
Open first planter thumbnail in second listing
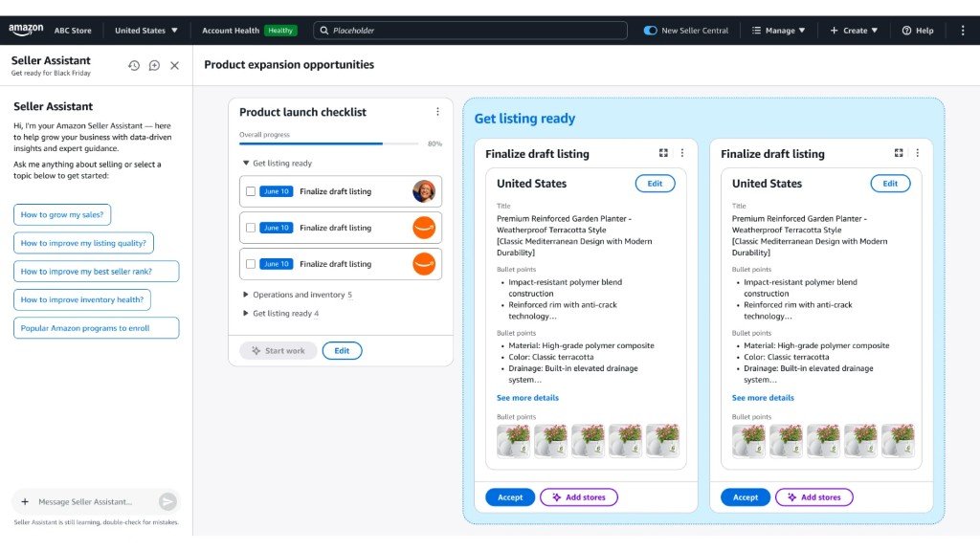[x=748, y=441]
